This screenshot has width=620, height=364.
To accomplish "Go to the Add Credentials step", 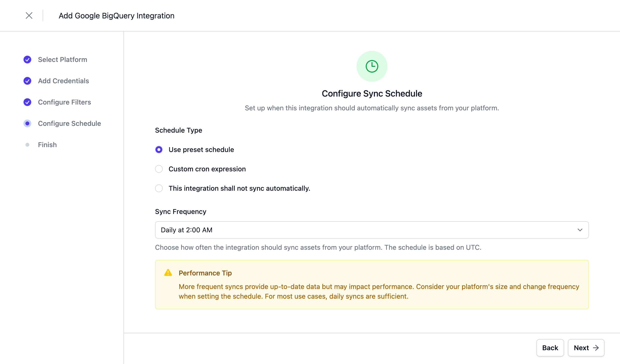I will [63, 81].
